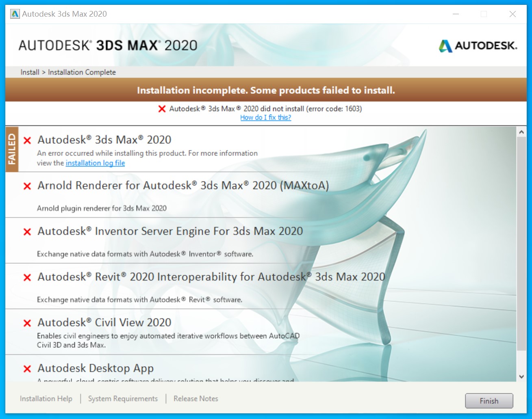The width and height of the screenshot is (532, 419).
Task: Click the red X beside Inventor Server Engine
Action: [x=27, y=232]
